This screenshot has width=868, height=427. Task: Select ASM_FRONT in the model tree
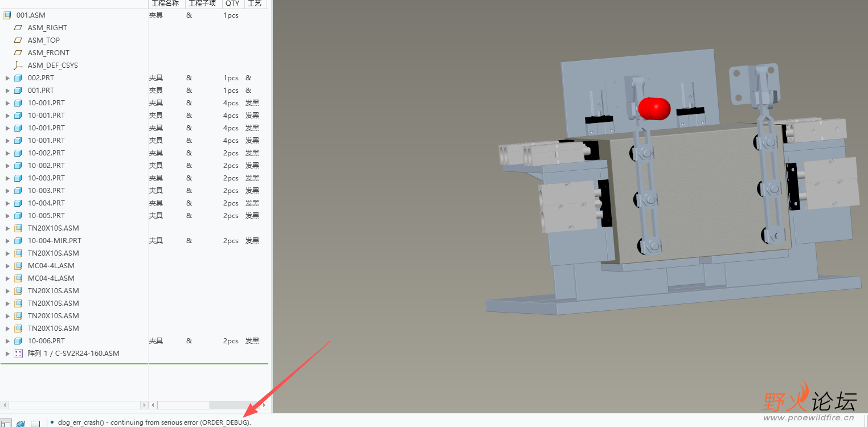[48, 53]
